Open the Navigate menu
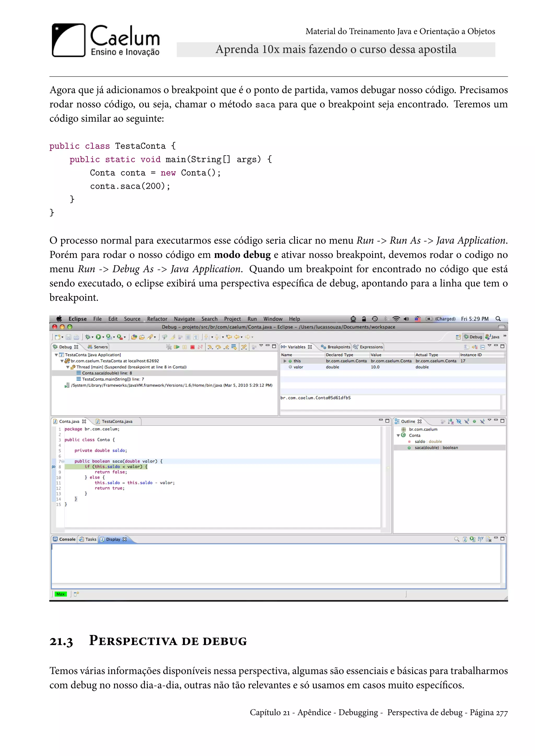535x756 pixels. pos(184,319)
